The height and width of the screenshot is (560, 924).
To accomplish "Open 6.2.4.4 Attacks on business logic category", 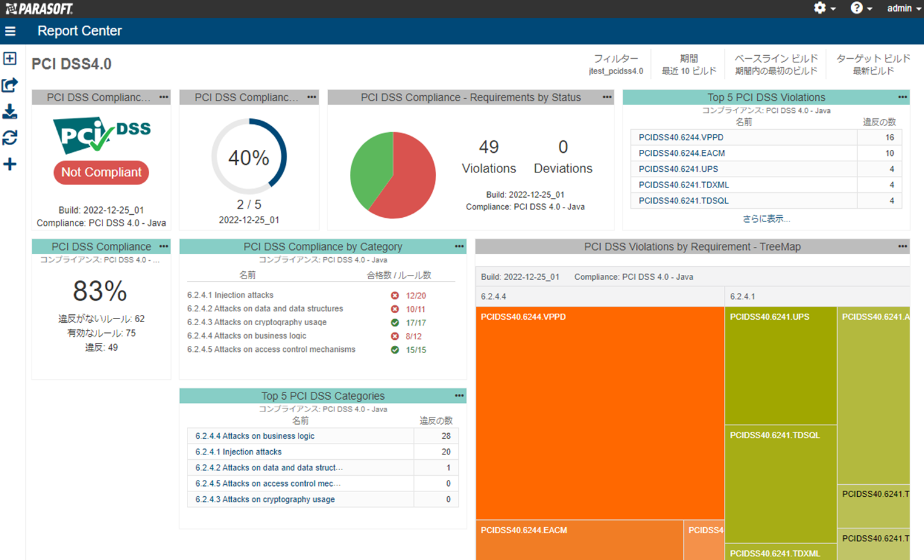I will tap(255, 436).
